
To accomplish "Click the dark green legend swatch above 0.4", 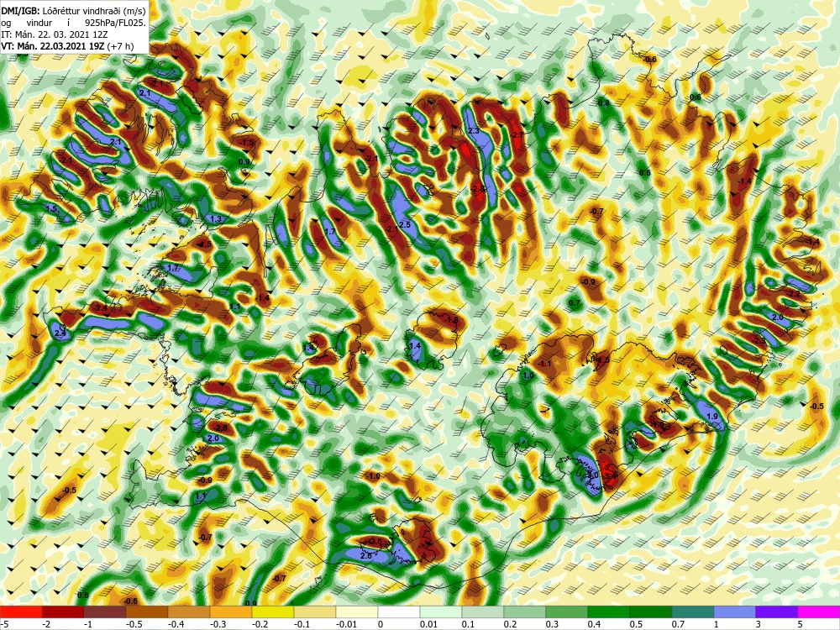I will click(608, 612).
